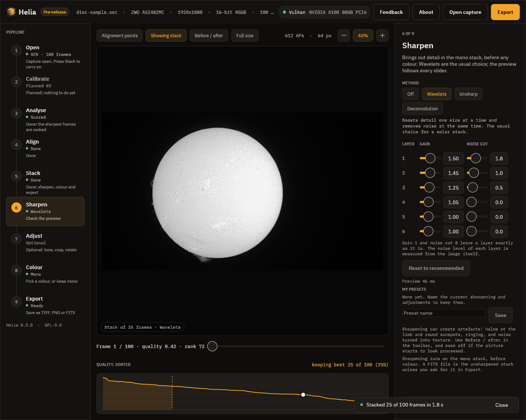Click the frame selection slider handle
The height and width of the screenshot is (420, 526).
tap(212, 346)
